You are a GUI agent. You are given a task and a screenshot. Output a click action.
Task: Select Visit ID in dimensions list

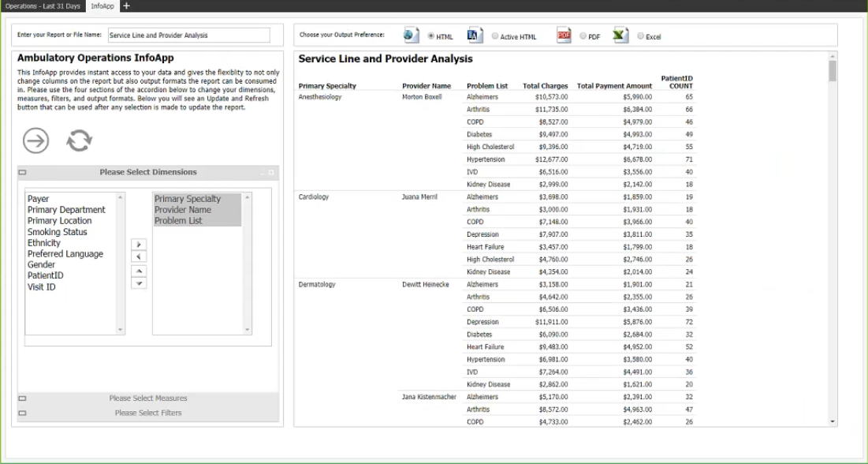coord(42,287)
